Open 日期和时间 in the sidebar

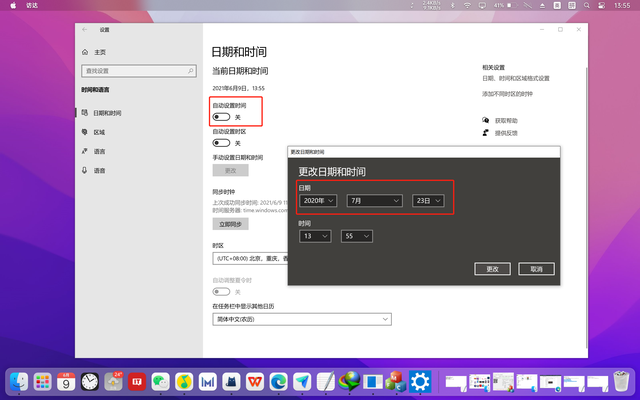[x=107, y=113]
